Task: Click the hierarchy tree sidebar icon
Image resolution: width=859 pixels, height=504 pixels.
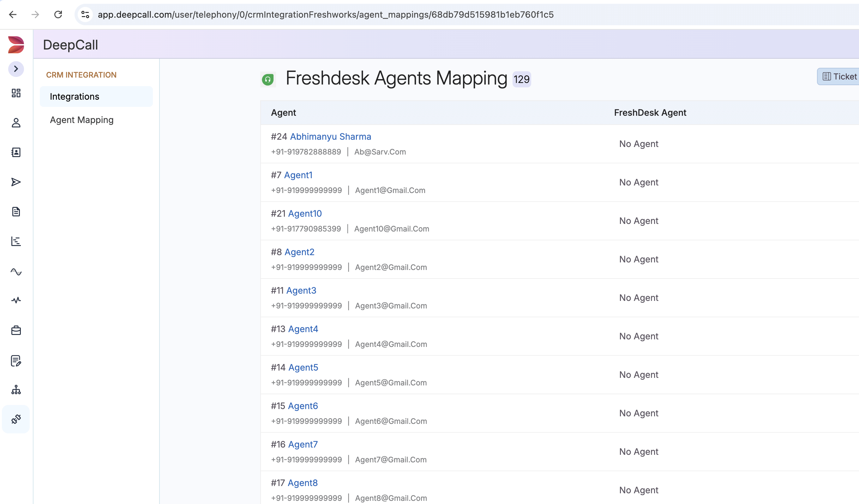Action: coord(16,390)
